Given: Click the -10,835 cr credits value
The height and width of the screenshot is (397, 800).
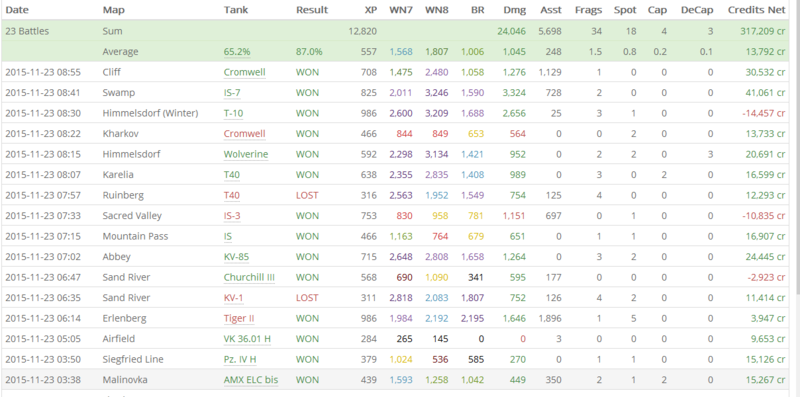Looking at the screenshot, I should pos(764,216).
